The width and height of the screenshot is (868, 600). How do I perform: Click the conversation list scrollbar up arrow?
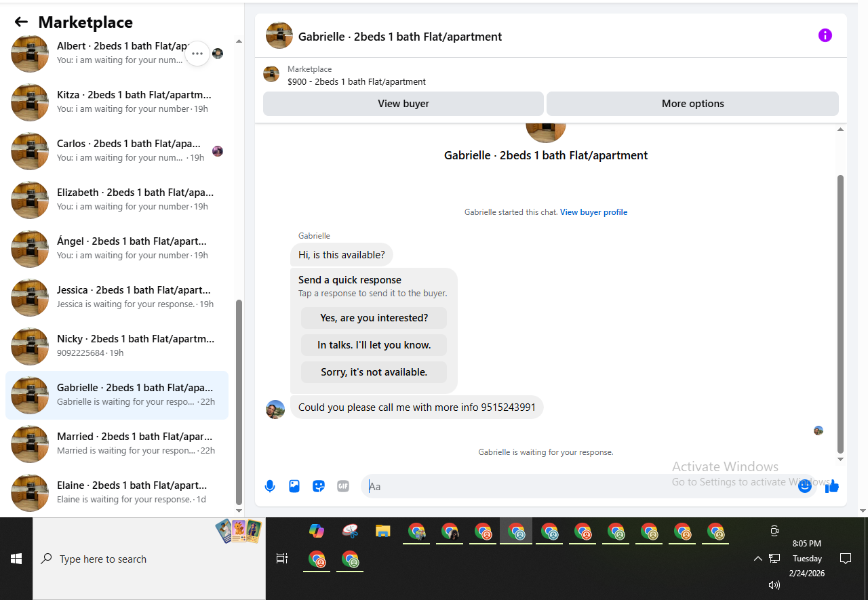239,41
